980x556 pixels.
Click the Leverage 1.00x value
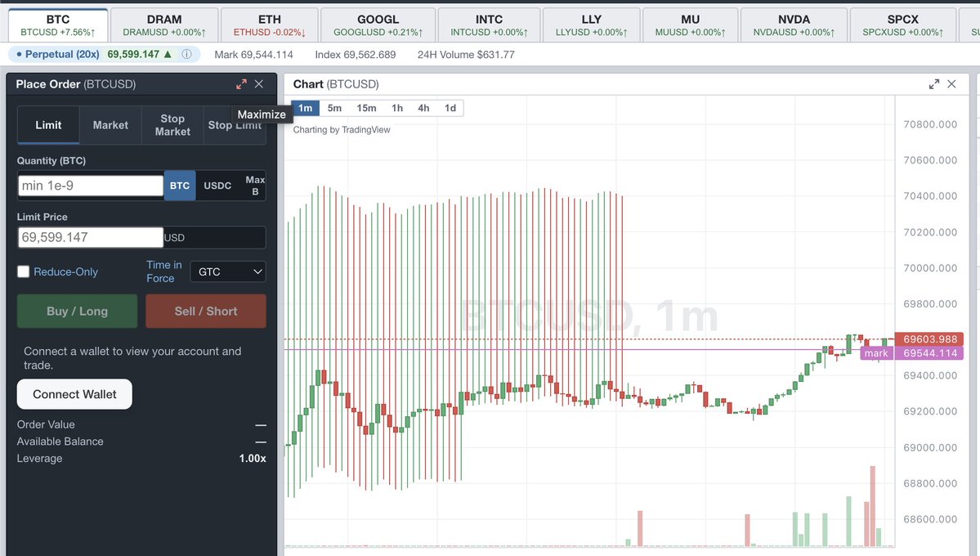coord(253,459)
